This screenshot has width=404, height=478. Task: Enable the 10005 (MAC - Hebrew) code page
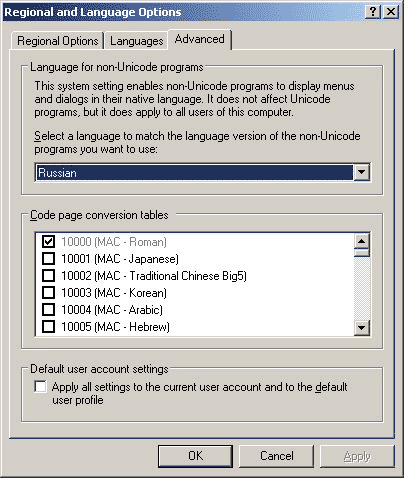(x=48, y=326)
